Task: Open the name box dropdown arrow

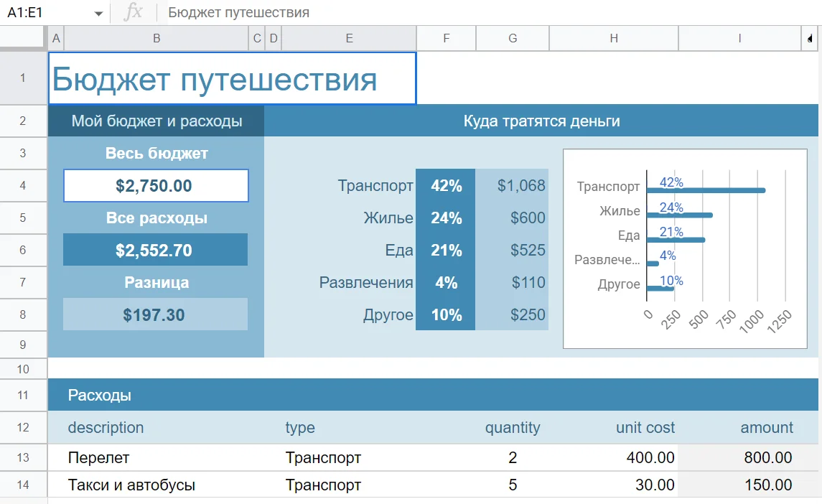Action: coord(98,13)
